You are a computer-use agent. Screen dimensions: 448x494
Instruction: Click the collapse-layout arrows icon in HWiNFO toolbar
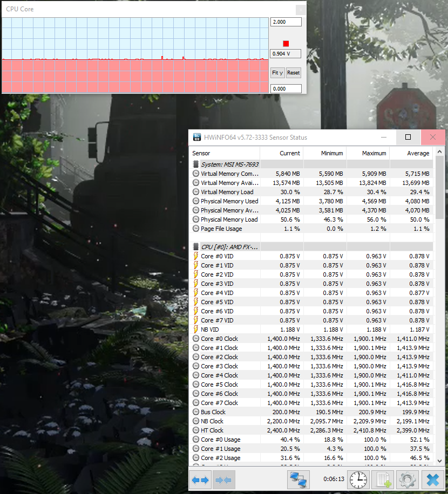pyautogui.click(x=223, y=480)
